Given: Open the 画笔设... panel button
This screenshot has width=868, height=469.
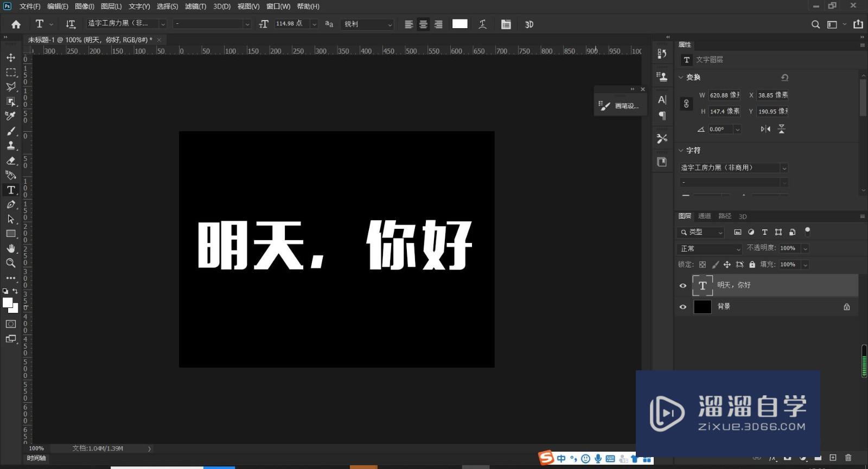Looking at the screenshot, I should 620,106.
